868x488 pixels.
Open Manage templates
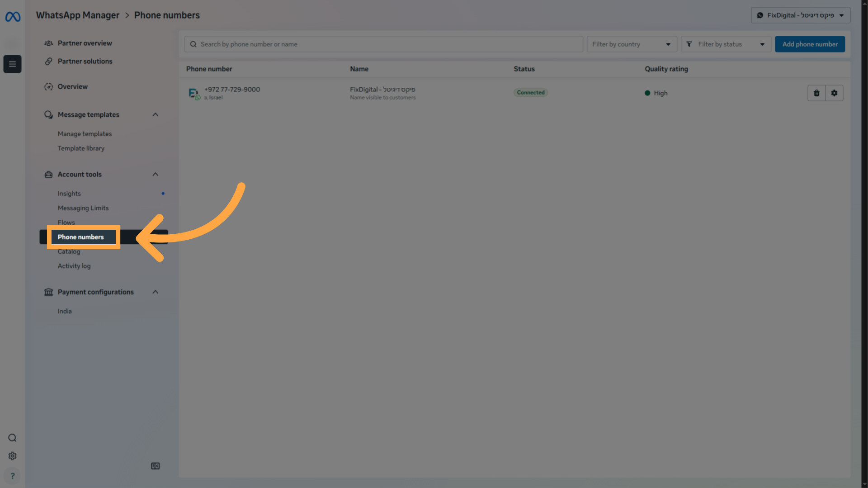(x=85, y=134)
